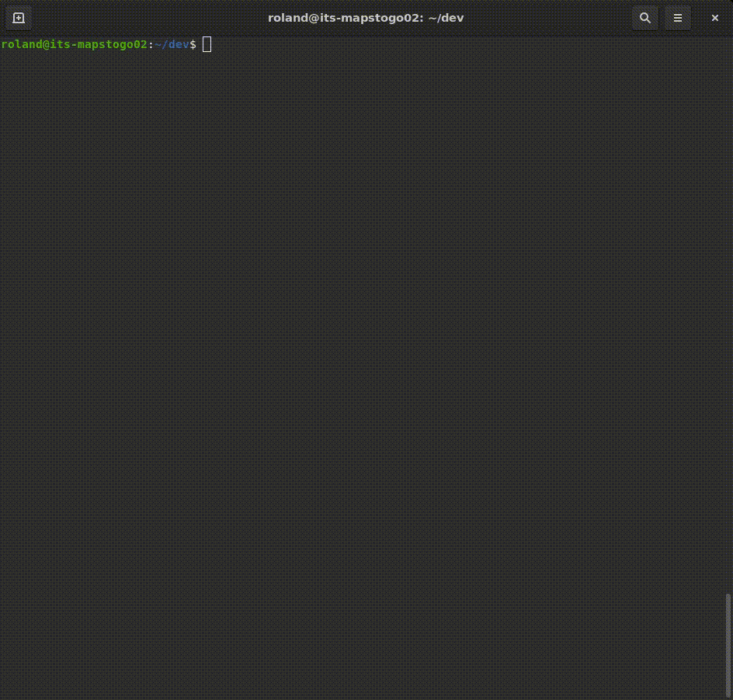Click the scrollbar thumb at bottom right
Viewport: 733px width, 700px height.
(x=728, y=644)
